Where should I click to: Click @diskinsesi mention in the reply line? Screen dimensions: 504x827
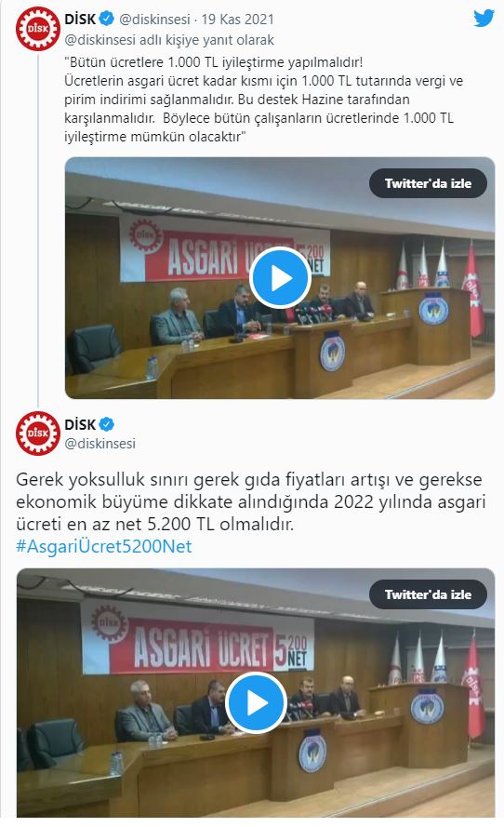[x=99, y=40]
